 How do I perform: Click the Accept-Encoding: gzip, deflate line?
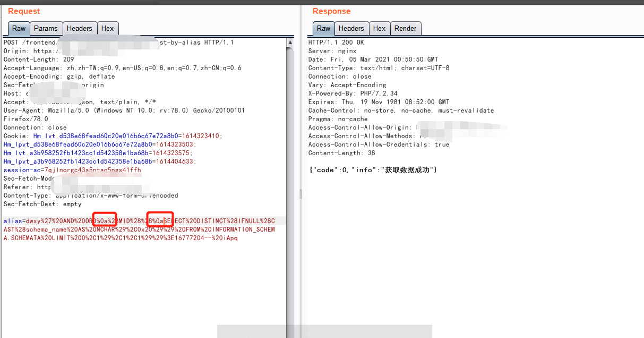[x=59, y=77]
